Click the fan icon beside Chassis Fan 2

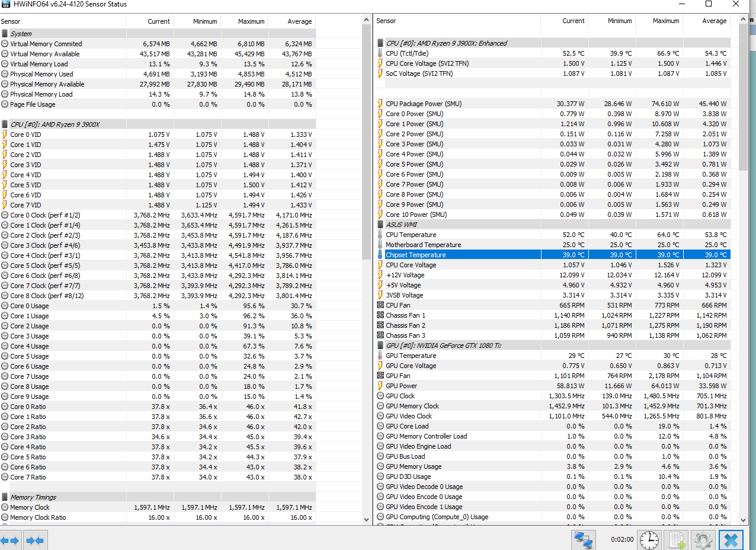click(x=380, y=325)
